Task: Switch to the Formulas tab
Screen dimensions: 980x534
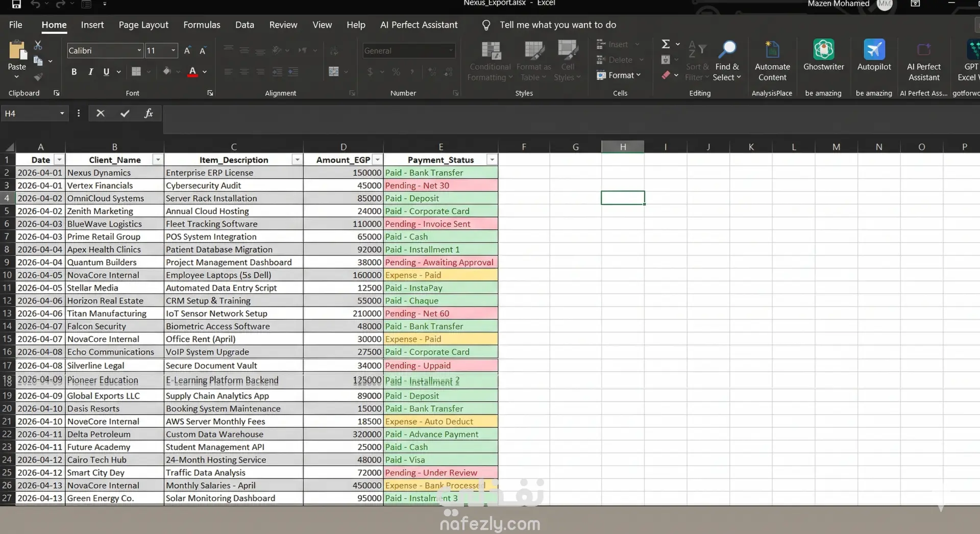Action: pyautogui.click(x=202, y=24)
